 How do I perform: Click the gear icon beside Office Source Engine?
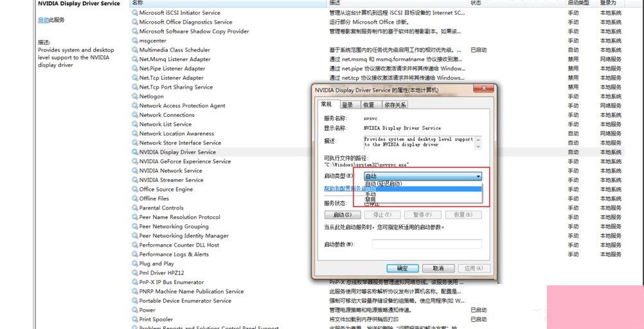click(x=135, y=190)
